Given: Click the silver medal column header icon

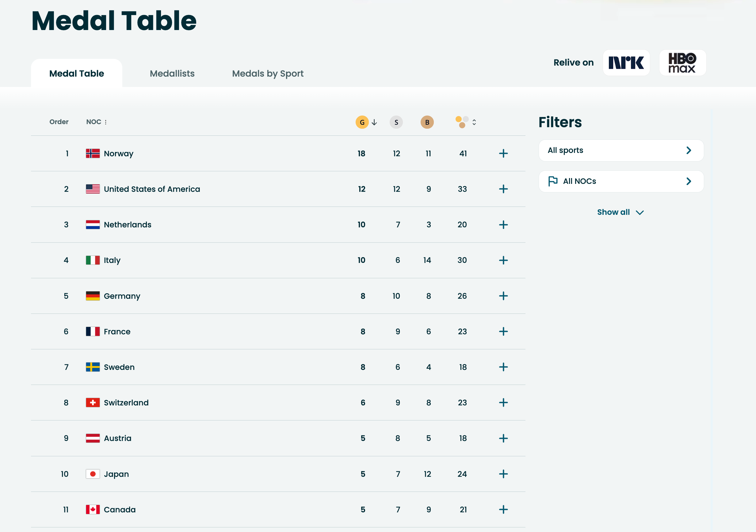Looking at the screenshot, I should click(396, 122).
